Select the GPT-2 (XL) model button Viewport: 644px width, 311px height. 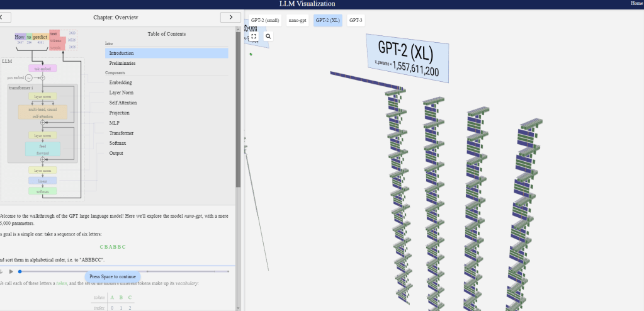(327, 20)
